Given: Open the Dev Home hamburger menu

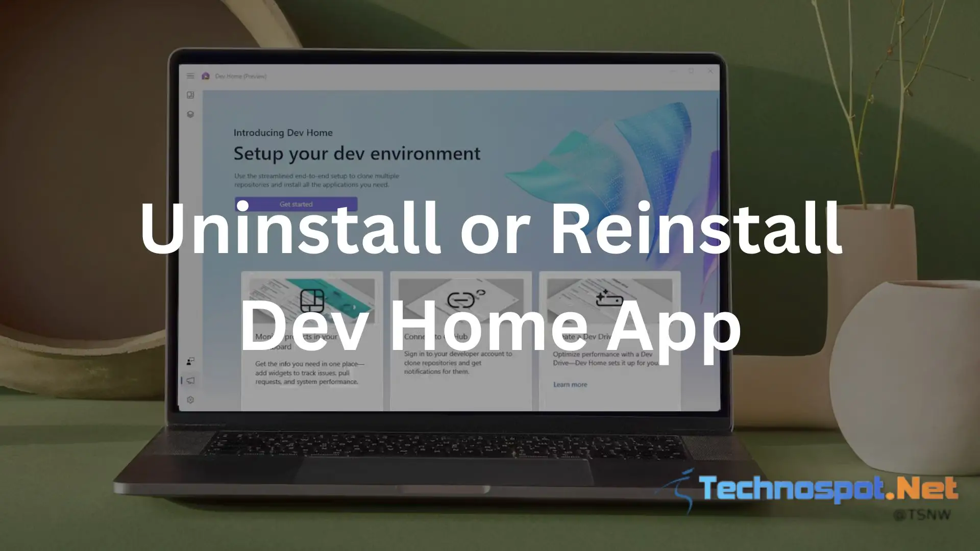Looking at the screenshot, I should click(190, 76).
